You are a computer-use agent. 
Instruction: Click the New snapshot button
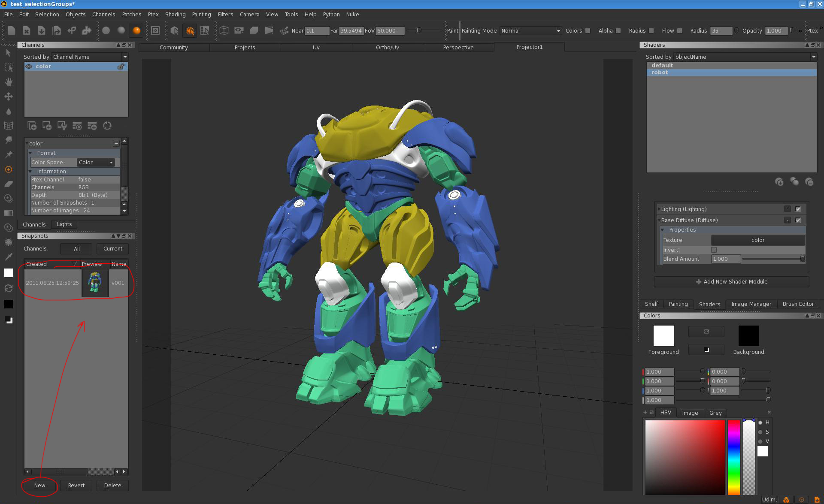(39, 485)
